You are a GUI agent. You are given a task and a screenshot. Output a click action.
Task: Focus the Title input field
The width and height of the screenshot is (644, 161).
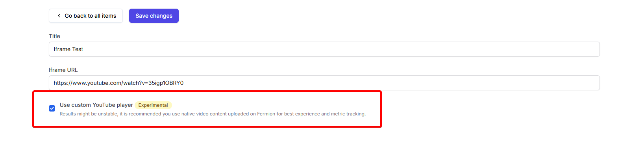pyautogui.click(x=324, y=49)
